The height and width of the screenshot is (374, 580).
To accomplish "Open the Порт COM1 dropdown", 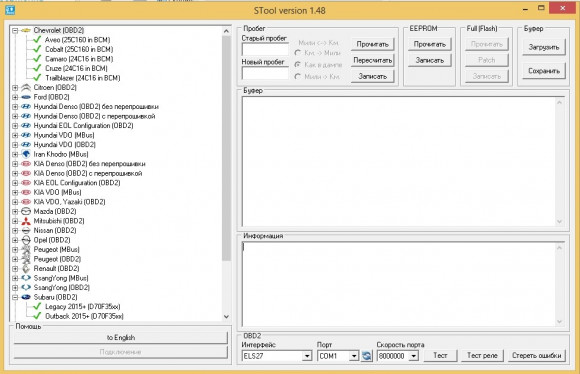I will (354, 356).
